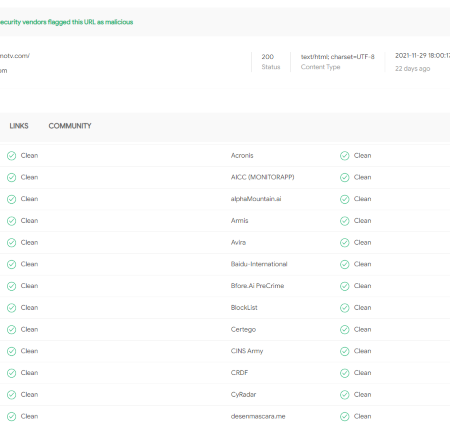Select the Baidu-International vendor name
Screen dimensions: 450x422
[x=259, y=264]
